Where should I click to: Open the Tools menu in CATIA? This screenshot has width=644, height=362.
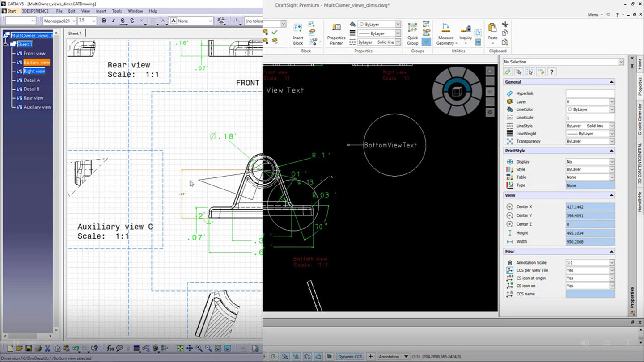[x=117, y=11]
